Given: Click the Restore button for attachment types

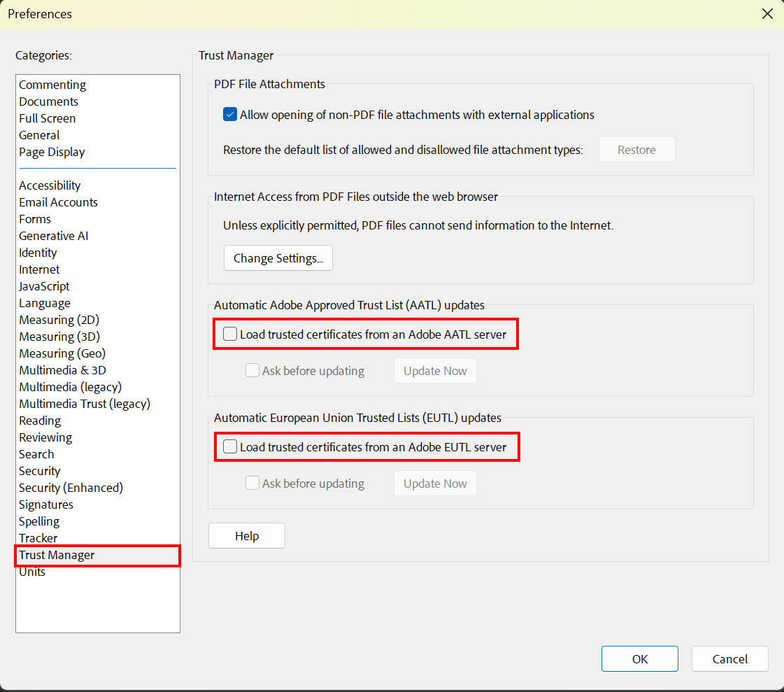Looking at the screenshot, I should pos(636,149).
